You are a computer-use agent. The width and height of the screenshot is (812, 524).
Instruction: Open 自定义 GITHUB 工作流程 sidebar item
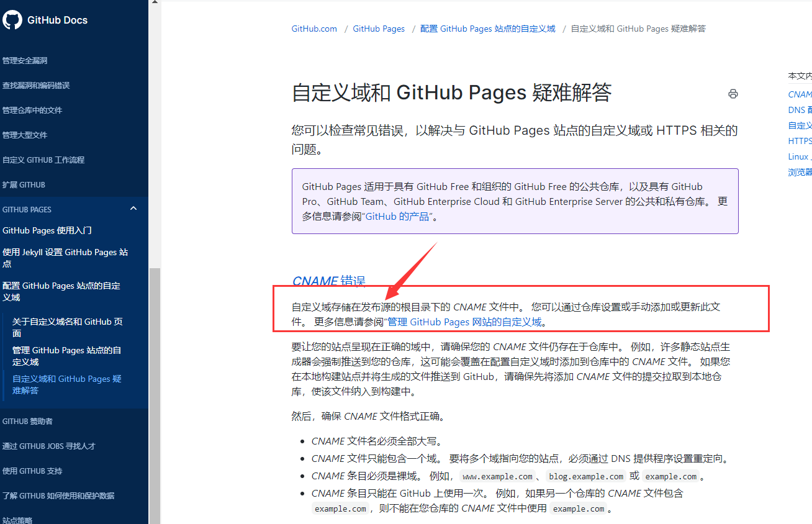pos(43,160)
